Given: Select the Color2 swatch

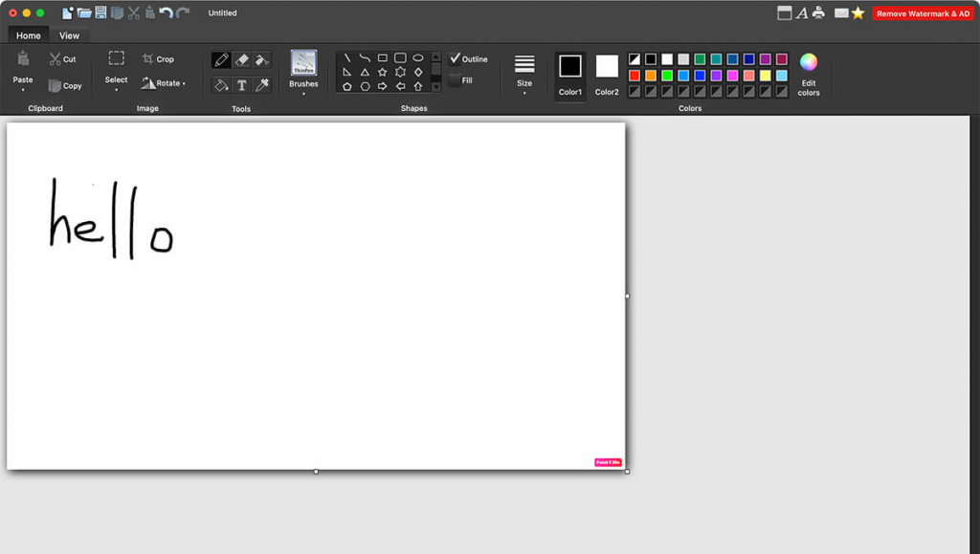Looking at the screenshot, I should (607, 67).
